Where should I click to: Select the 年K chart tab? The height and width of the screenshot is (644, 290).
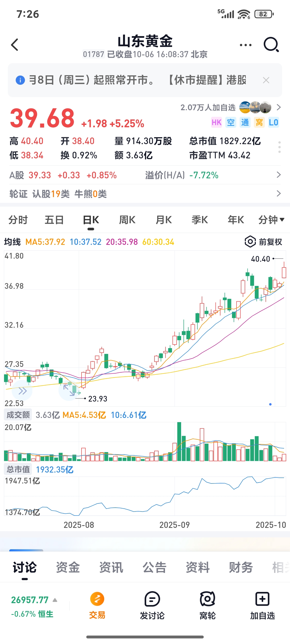(x=236, y=220)
